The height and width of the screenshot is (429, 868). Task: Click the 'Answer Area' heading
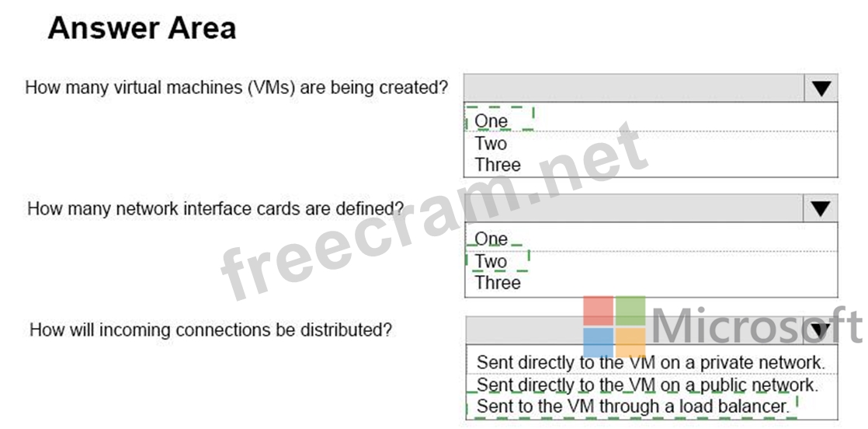142,29
